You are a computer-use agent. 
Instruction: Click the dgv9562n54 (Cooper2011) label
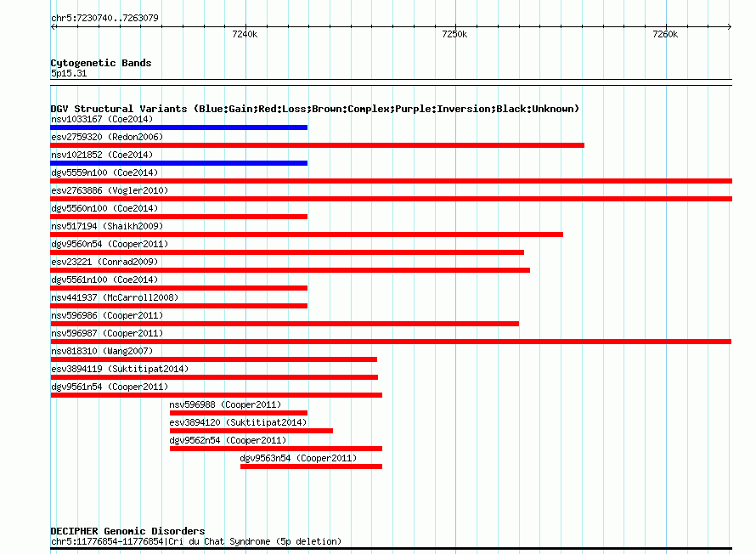pos(228,440)
